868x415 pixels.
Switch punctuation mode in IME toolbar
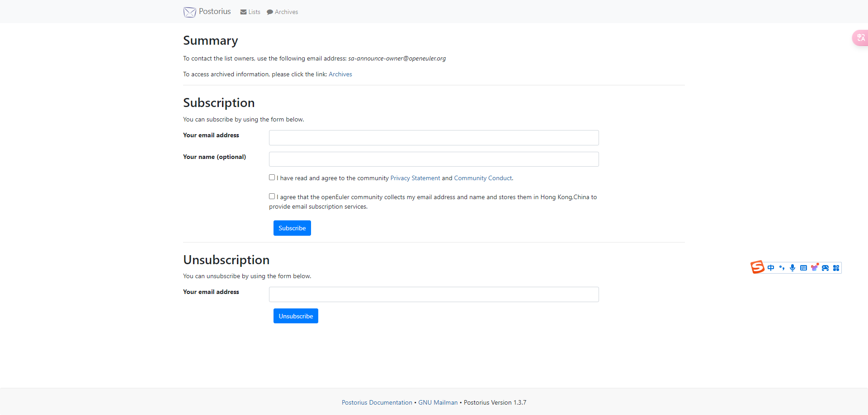[782, 268]
